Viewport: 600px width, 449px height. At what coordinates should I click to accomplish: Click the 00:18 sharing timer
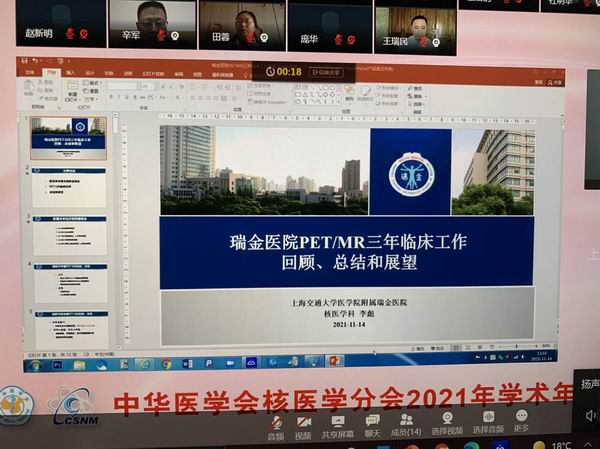(x=284, y=72)
